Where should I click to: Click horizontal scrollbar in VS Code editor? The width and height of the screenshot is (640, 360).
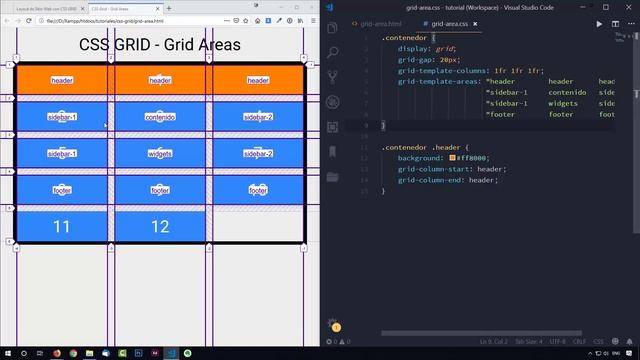[482, 333]
